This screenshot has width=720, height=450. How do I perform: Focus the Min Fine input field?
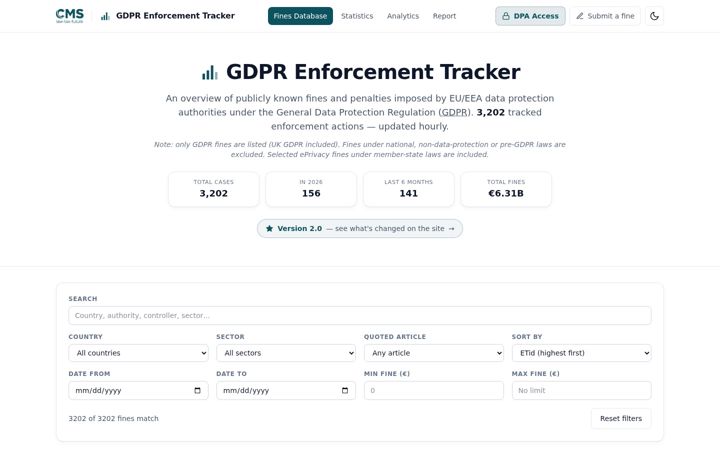coord(434,390)
